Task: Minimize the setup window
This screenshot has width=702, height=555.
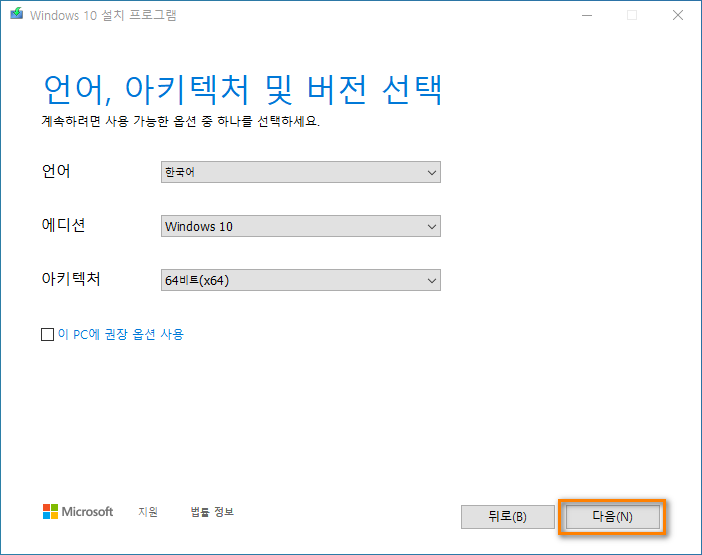Action: point(587,15)
